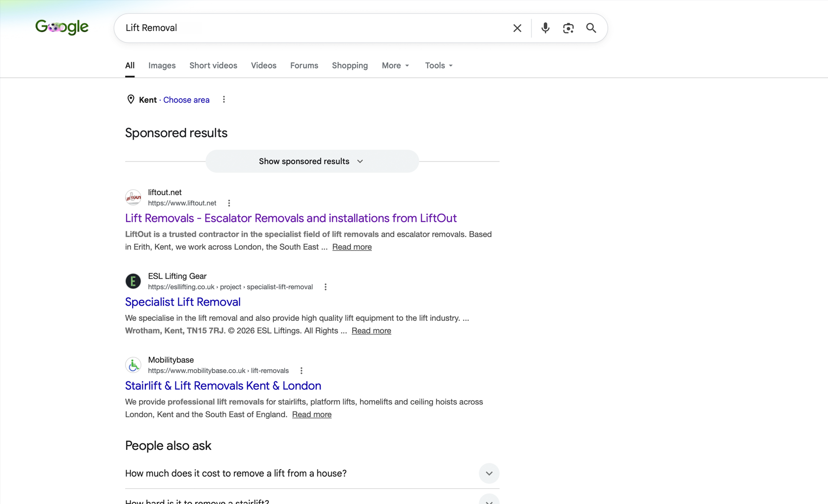Click the Choose area link
Screen dimensions: 828x504
click(186, 100)
